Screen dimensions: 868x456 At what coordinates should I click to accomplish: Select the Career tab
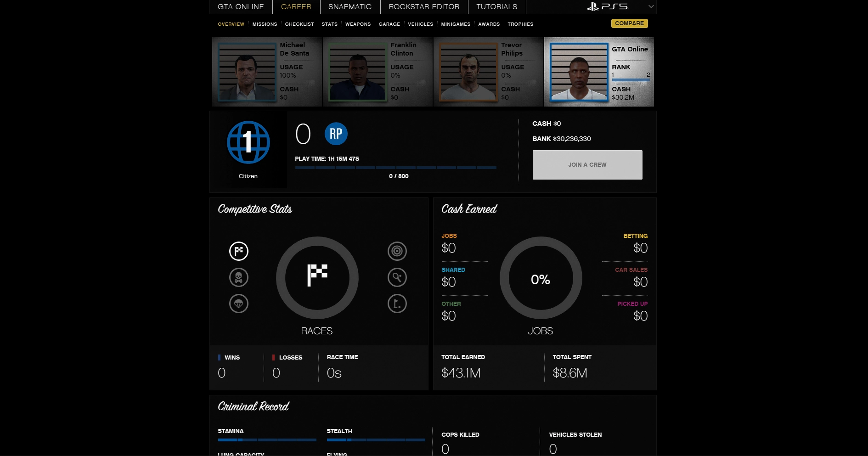click(296, 7)
